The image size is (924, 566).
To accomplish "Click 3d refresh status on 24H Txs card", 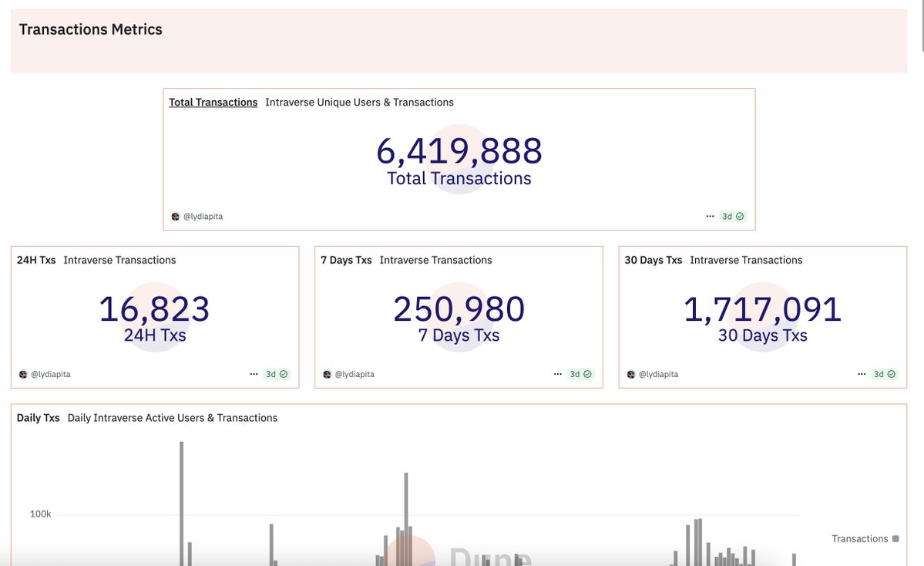I will [277, 375].
